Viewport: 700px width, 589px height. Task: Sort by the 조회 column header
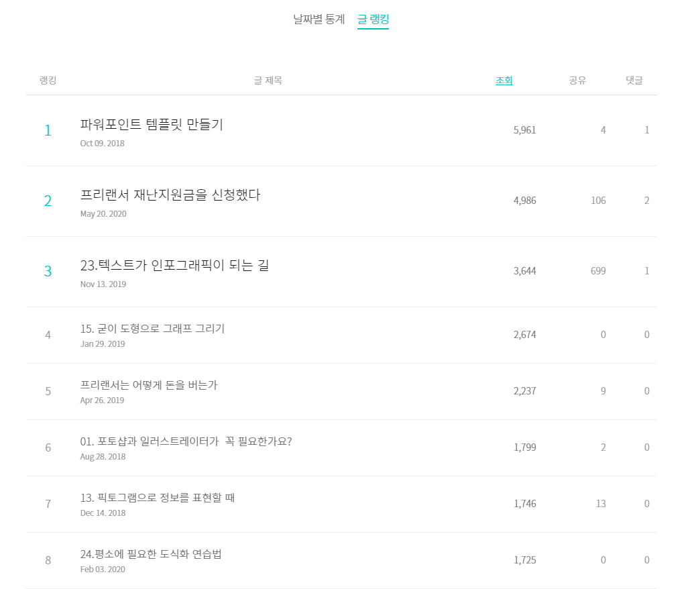[504, 81]
